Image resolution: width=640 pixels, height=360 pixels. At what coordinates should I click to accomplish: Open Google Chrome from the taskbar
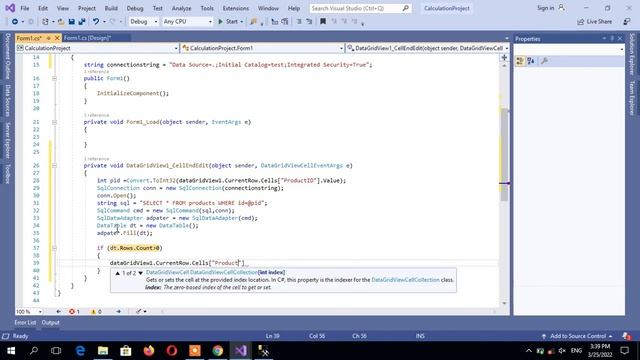[218, 351]
